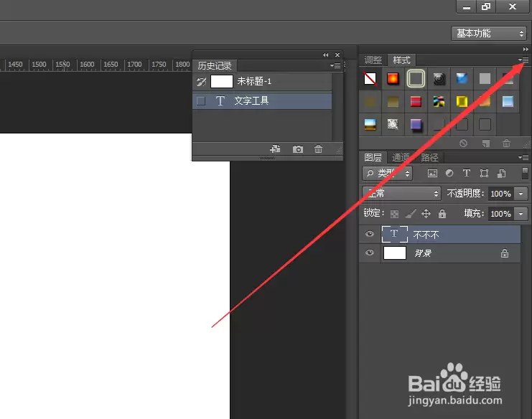Select the 文字工具 history state
The width and height of the screenshot is (532, 419).
262,101
